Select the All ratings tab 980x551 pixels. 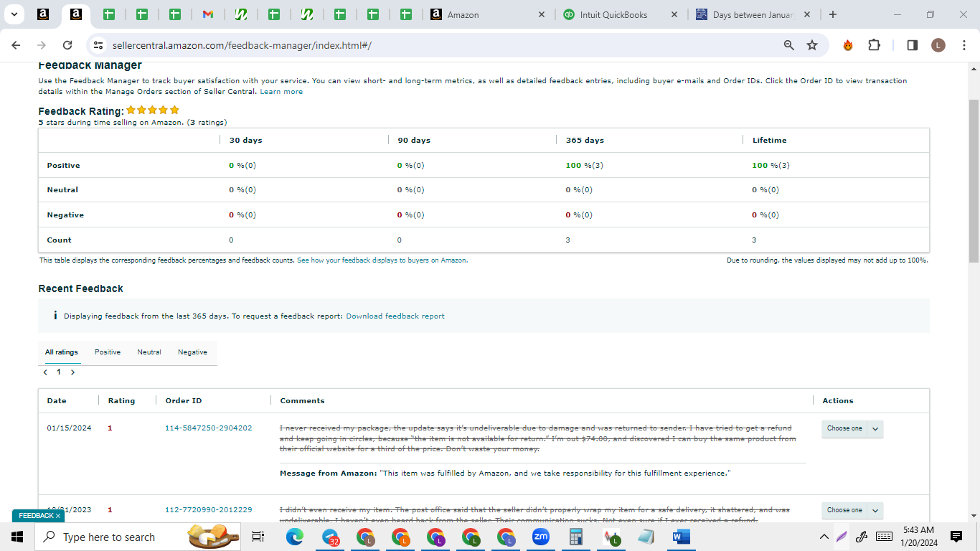click(x=62, y=352)
